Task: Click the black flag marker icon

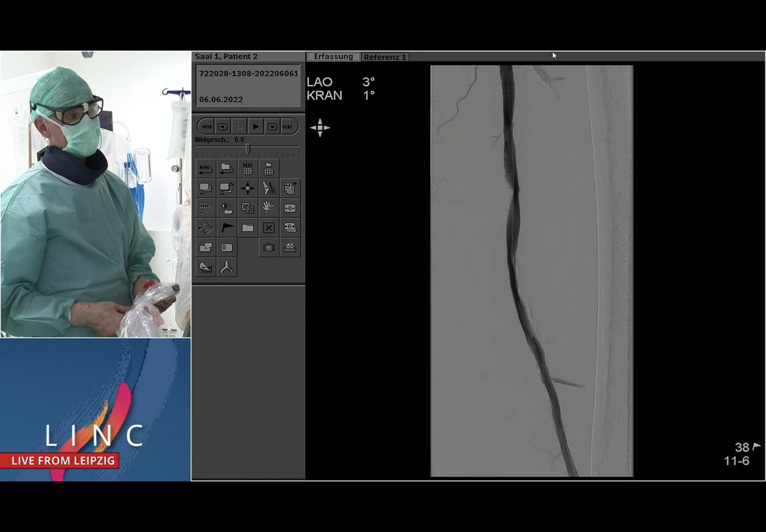Action: click(227, 228)
